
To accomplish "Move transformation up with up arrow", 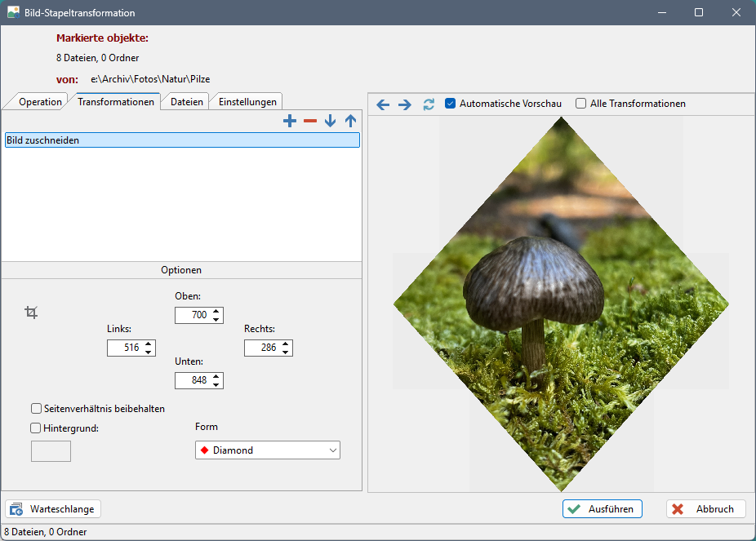I will pos(350,121).
